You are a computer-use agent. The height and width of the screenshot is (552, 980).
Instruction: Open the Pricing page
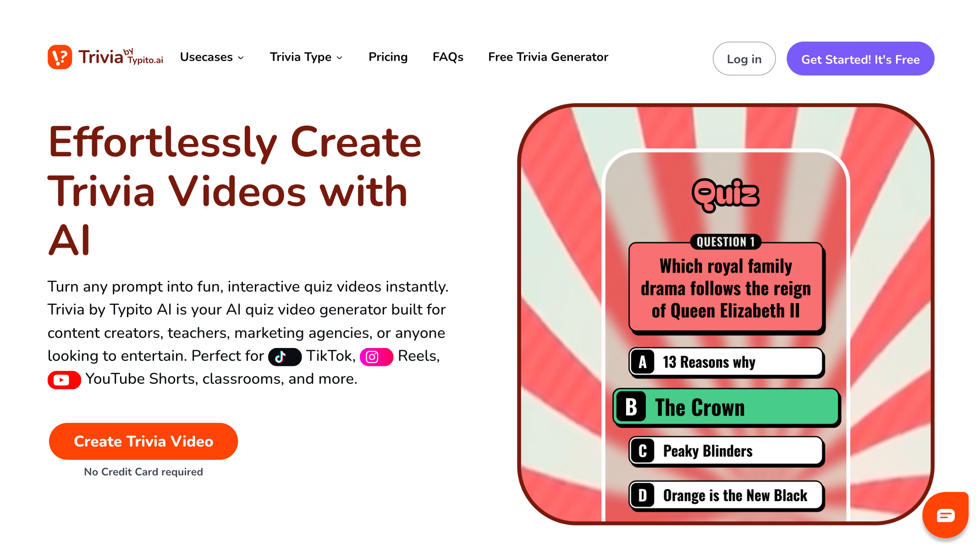coord(388,57)
